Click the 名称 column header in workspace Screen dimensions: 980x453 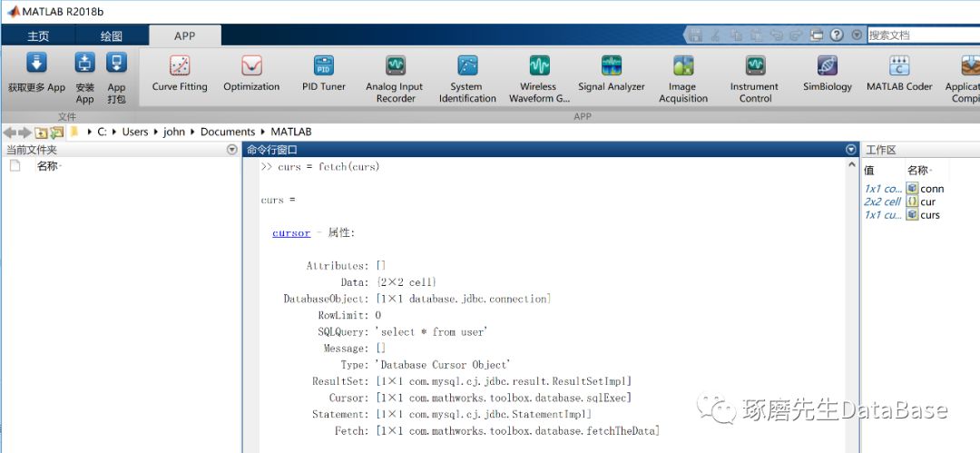(918, 170)
